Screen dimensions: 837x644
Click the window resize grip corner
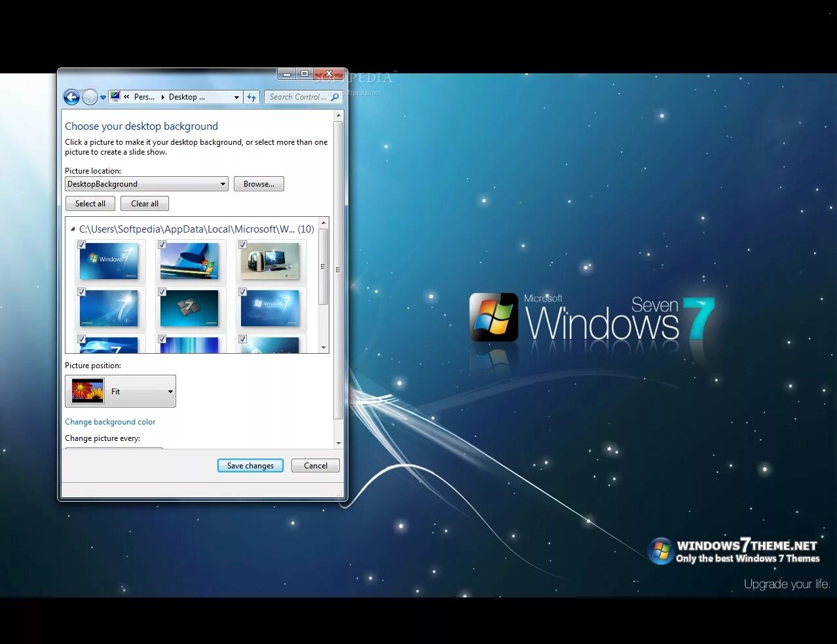[340, 493]
